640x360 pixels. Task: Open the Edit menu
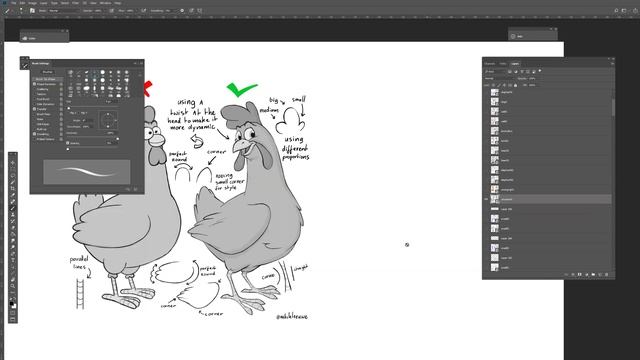(x=22, y=3)
